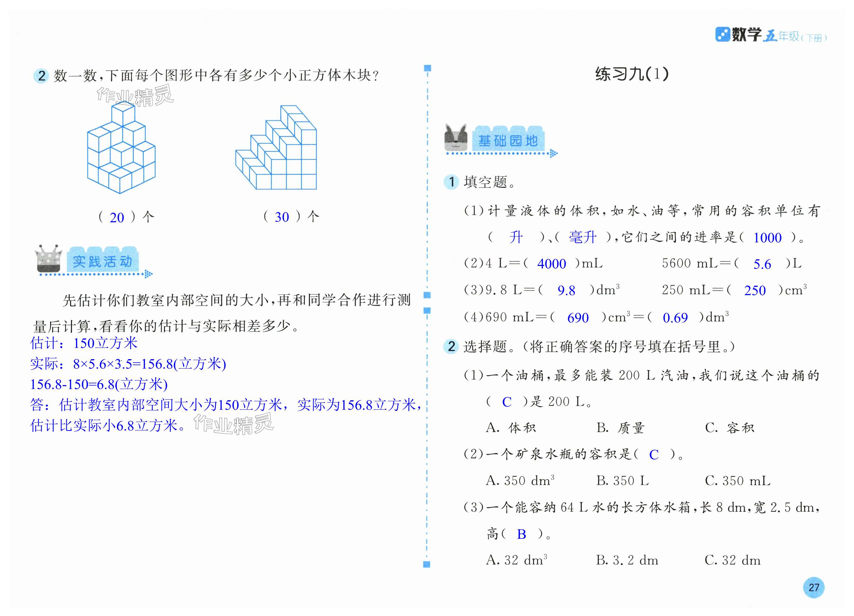Screen dimensions: 854x616
Task: Click the 数学 logo icon in header
Action: pyautogui.click(x=722, y=35)
